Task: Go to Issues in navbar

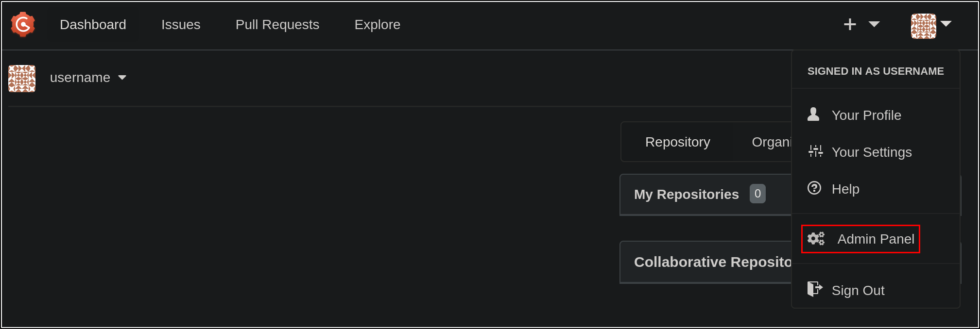Action: (x=181, y=25)
